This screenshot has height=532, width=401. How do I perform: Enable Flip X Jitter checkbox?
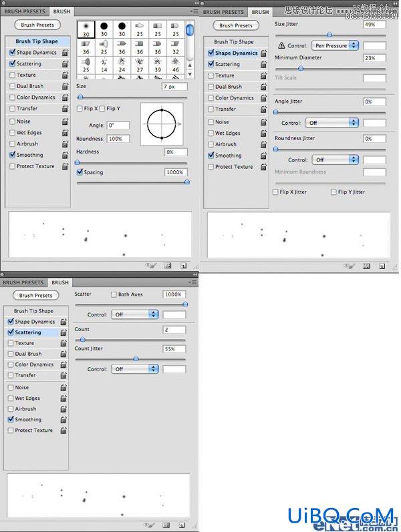click(x=275, y=192)
